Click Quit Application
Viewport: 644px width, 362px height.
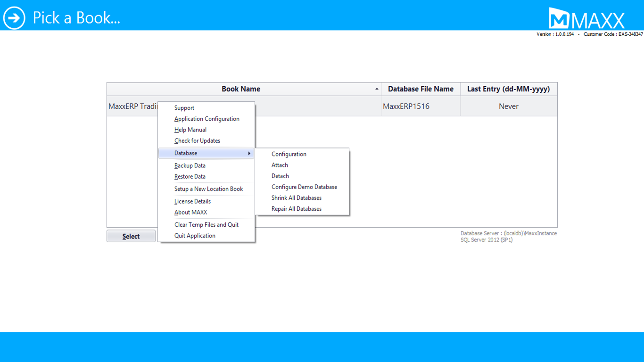tap(195, 236)
